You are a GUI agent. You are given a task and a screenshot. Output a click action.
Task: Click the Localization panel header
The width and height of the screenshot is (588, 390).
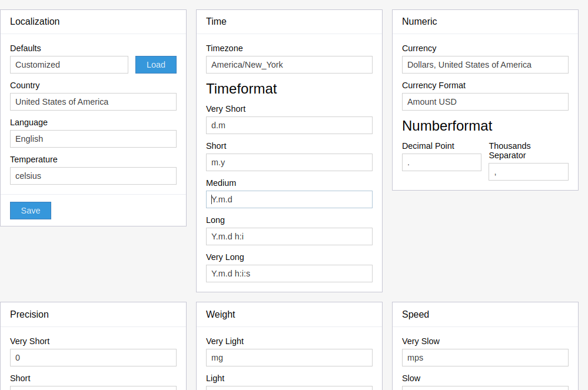93,22
